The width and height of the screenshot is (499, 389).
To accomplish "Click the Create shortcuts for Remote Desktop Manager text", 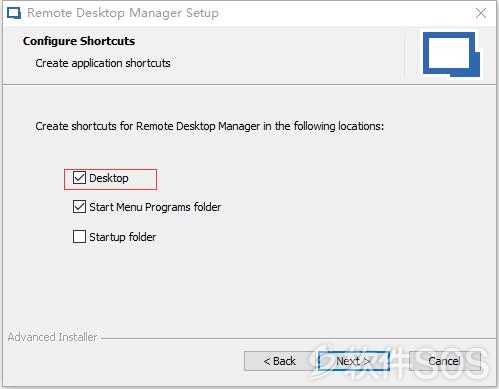I will click(x=210, y=126).
